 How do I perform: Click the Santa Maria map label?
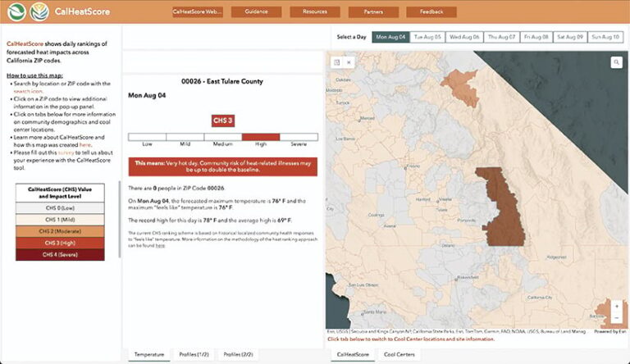point(374,312)
